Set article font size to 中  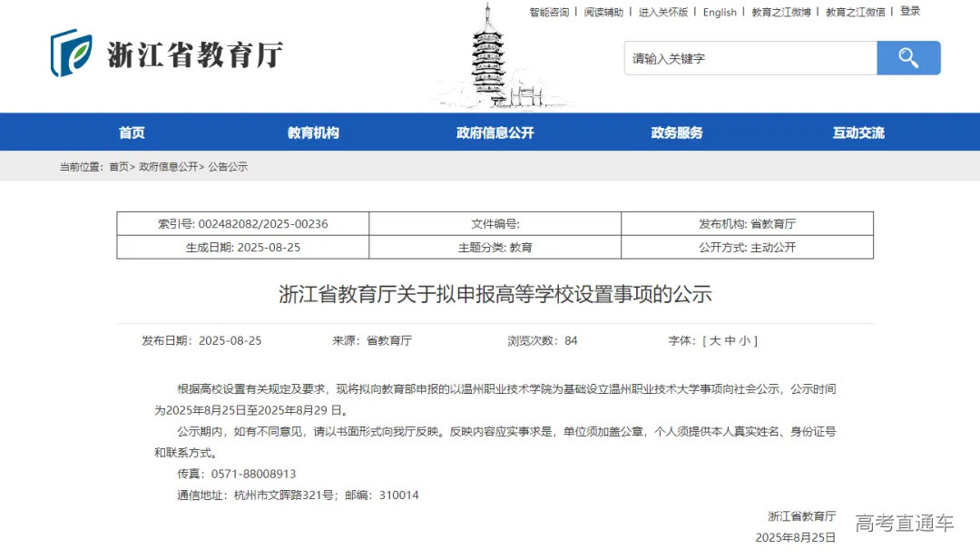point(731,340)
